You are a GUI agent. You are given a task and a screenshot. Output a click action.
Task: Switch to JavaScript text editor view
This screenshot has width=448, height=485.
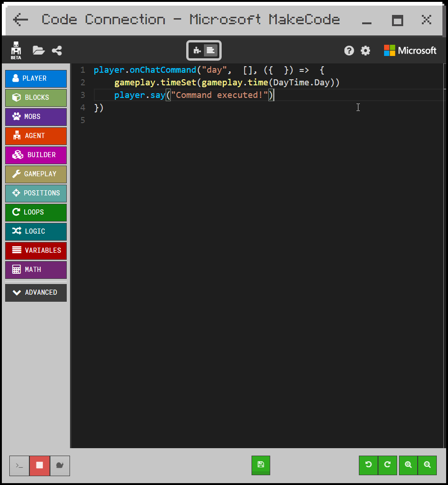[x=211, y=50]
